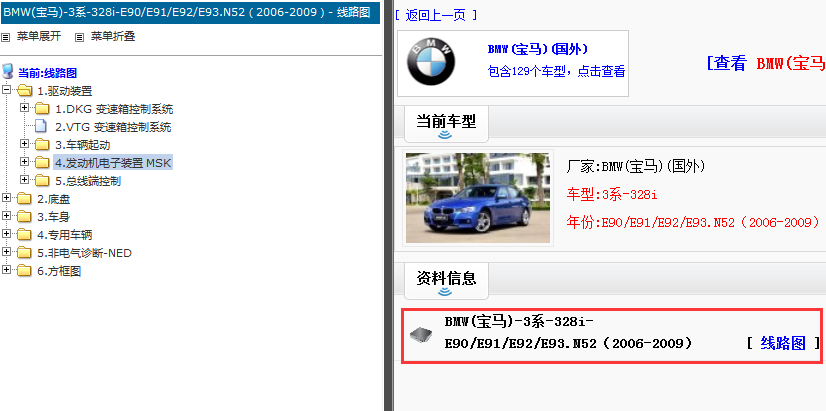Click 厂家:BMW(宝马)(国外) text
The height and width of the screenshot is (411, 826).
tap(636, 167)
